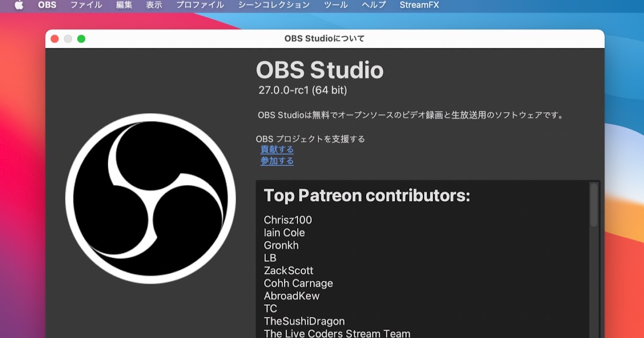The height and width of the screenshot is (338, 644).
Task: Select The Live Coders Stream Team entry
Action: (x=337, y=334)
